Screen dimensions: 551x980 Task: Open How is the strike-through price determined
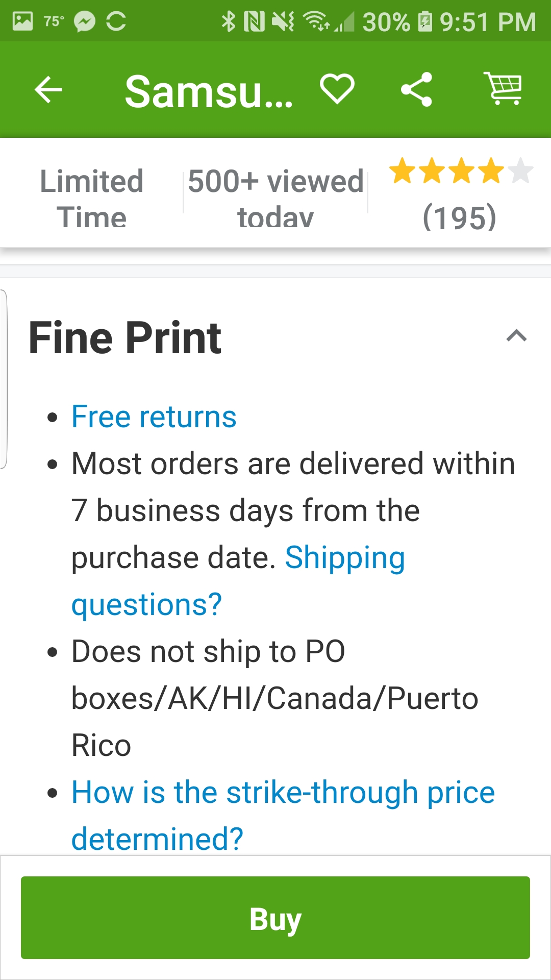(283, 816)
